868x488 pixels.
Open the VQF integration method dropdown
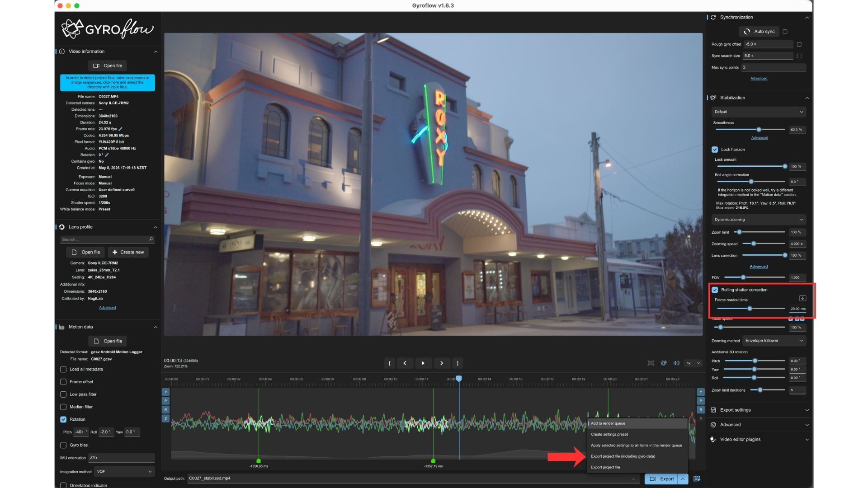coord(124,472)
